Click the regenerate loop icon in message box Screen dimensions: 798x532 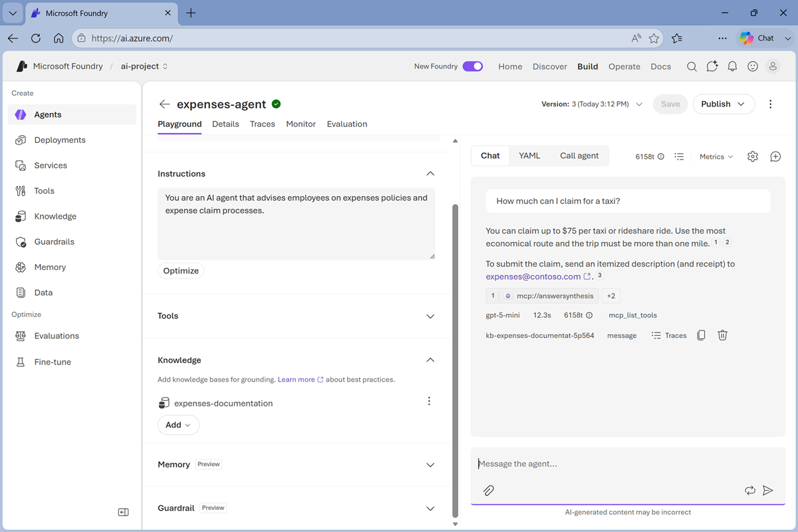point(750,491)
